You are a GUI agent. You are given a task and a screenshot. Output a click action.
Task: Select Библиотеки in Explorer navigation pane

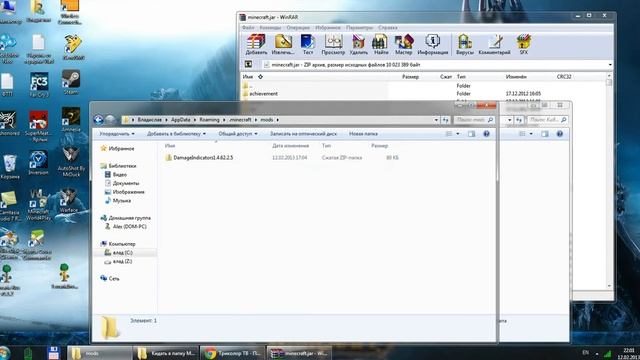(x=118, y=166)
